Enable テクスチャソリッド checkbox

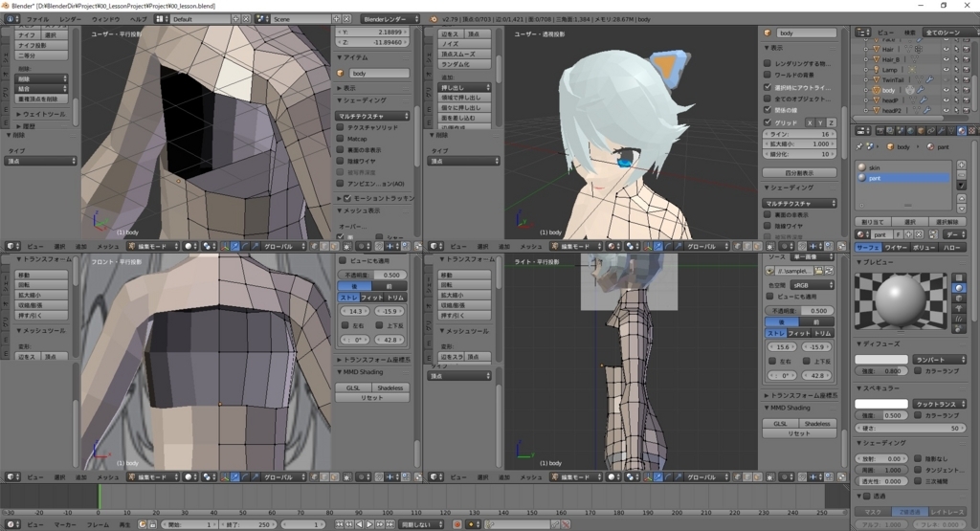click(341, 127)
